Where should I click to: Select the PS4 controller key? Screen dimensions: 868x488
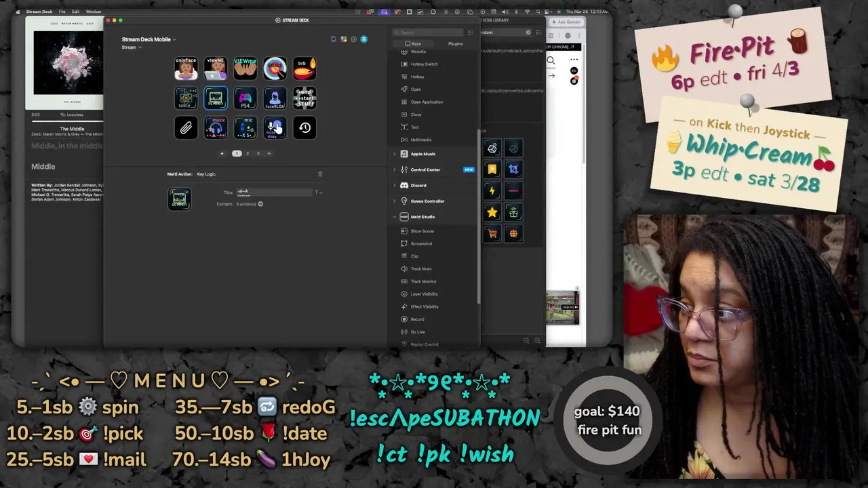[245, 98]
